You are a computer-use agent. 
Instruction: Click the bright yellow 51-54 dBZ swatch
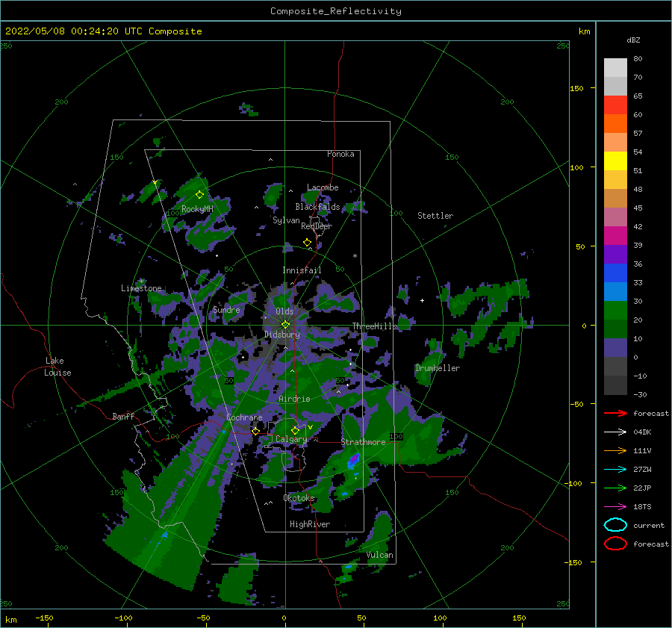pos(615,161)
